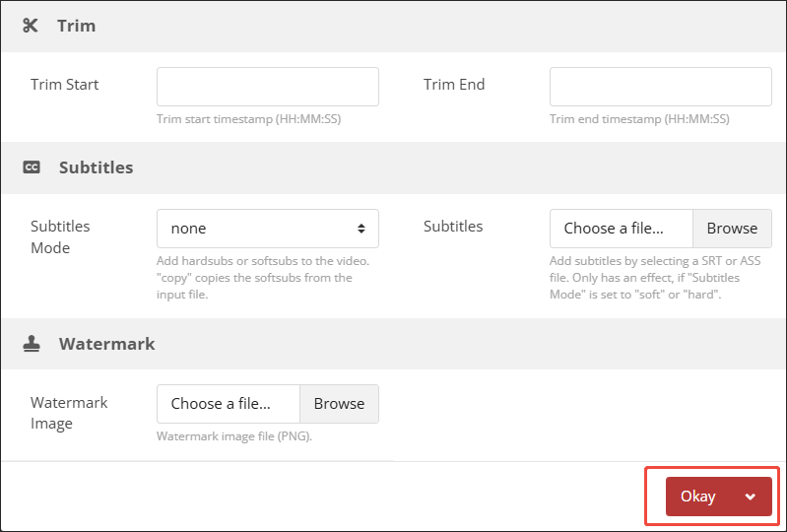The image size is (787, 532).
Task: Focus the Trim End timestamp field
Action: 660,87
